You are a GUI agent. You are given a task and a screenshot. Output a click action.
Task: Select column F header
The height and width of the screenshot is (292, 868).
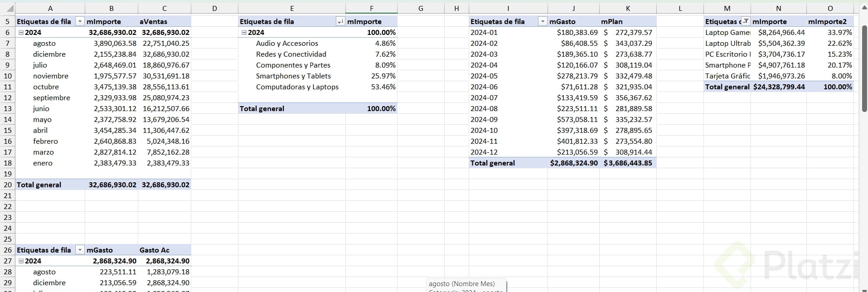372,9
